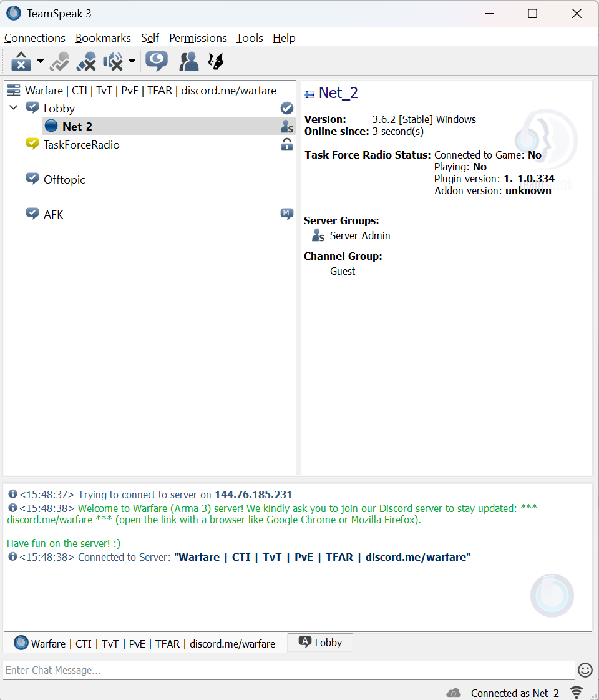The width and height of the screenshot is (599, 700).
Task: Click the IP address 144.76.185.231 in the log
Action: point(253,495)
